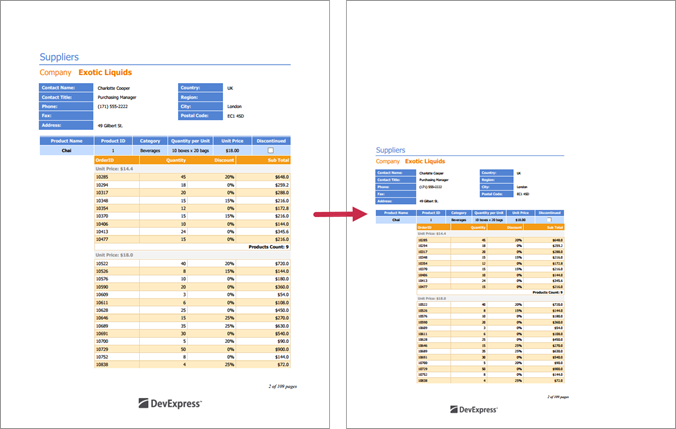Click blue Unit Price column header, left page

232,141
